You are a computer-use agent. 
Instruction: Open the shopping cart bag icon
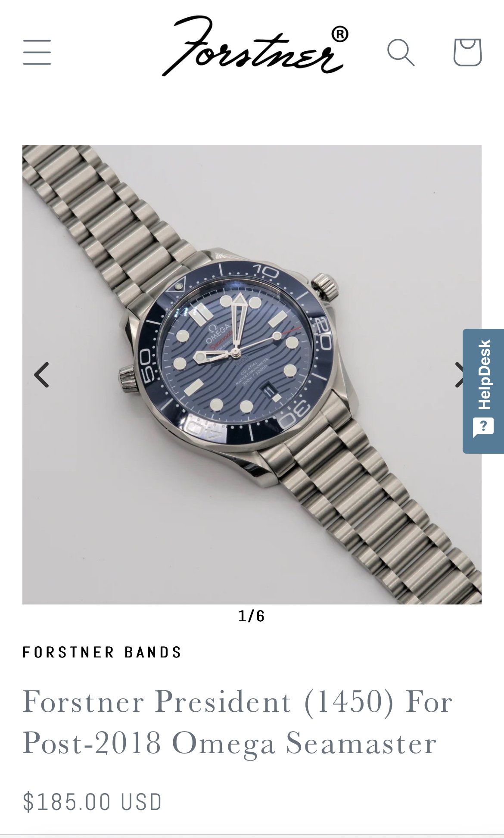click(x=467, y=52)
